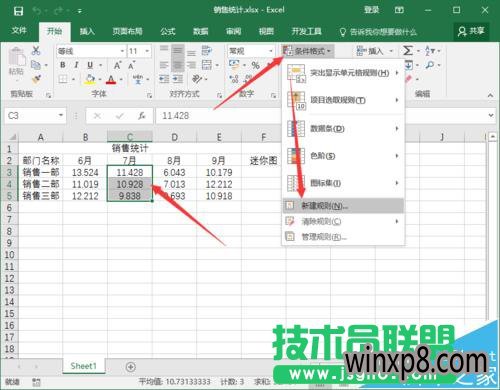Switch to the Insert ribbon tab
500x390 pixels.
(87, 31)
